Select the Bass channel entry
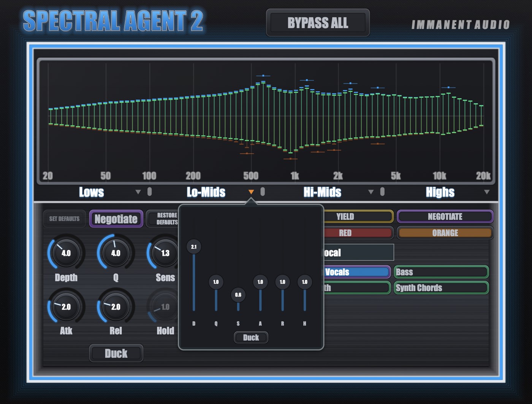Image resolution: width=532 pixels, height=404 pixels. tap(441, 272)
